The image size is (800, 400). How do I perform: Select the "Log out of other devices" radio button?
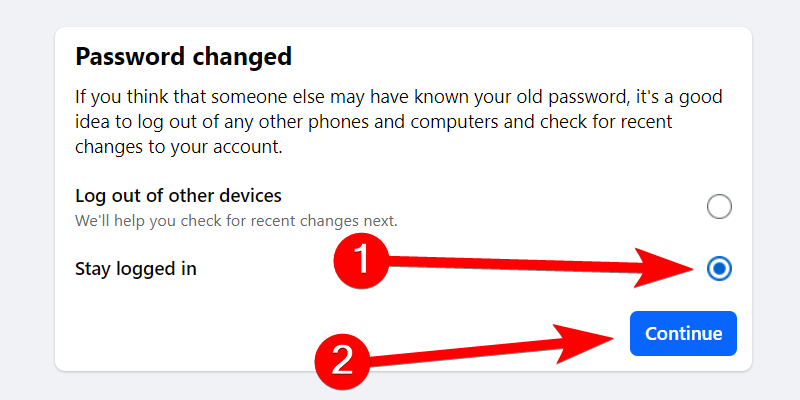pyautogui.click(x=719, y=207)
